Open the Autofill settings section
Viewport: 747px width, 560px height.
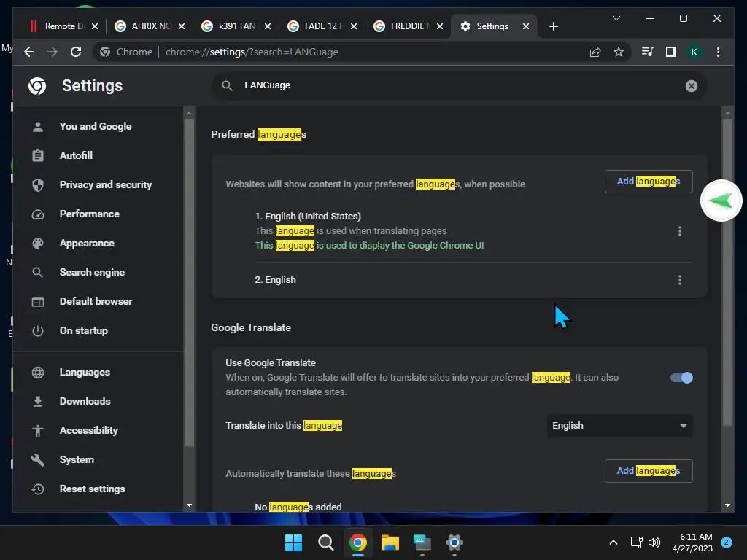point(76,155)
